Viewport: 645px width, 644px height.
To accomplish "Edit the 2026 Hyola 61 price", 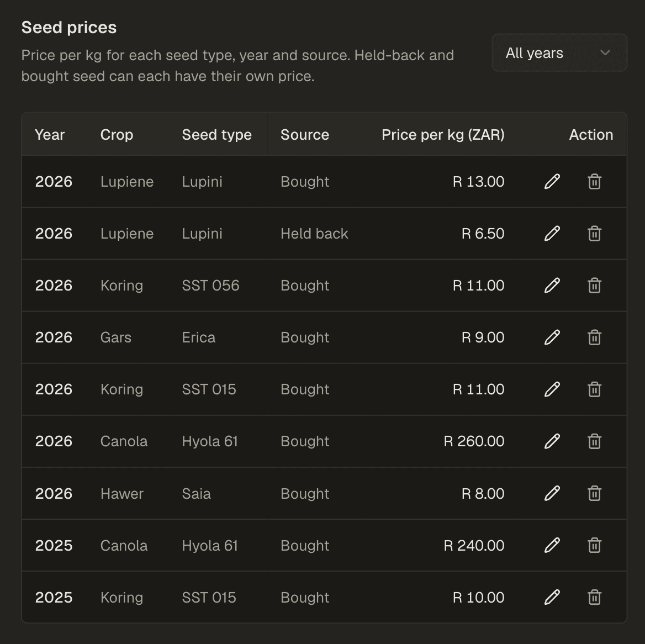I will coord(552,441).
